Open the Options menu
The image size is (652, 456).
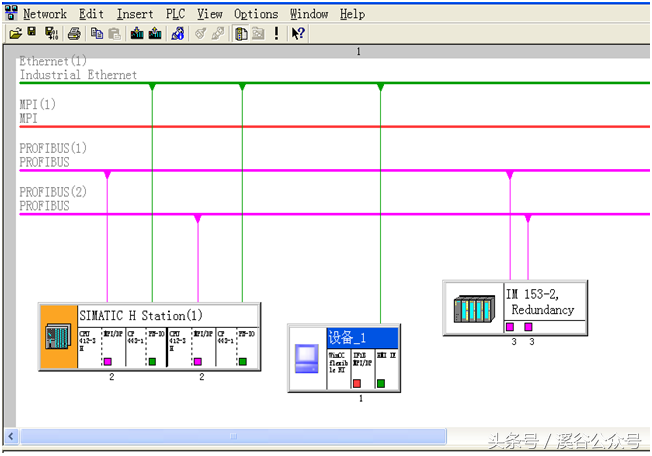[x=256, y=14]
